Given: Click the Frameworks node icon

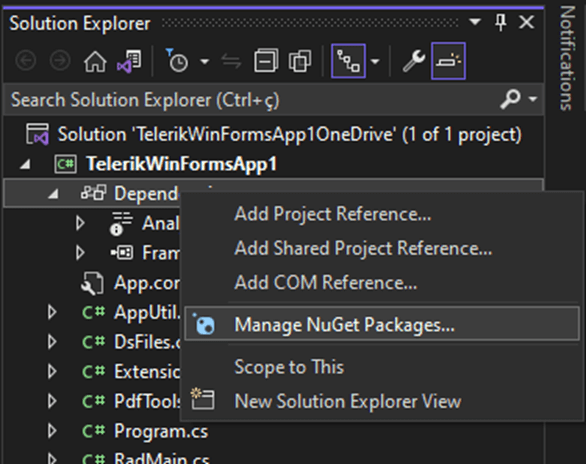Looking at the screenshot, I should [121, 253].
